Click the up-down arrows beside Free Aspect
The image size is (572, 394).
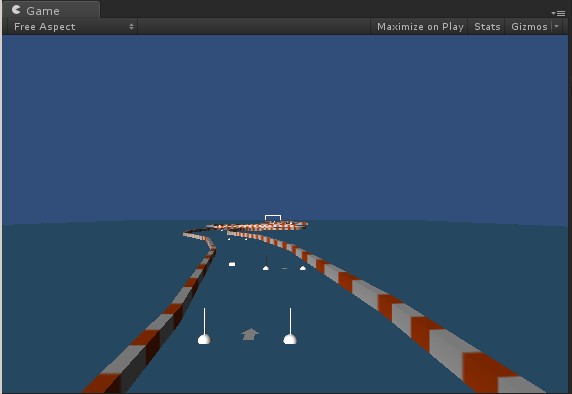131,27
